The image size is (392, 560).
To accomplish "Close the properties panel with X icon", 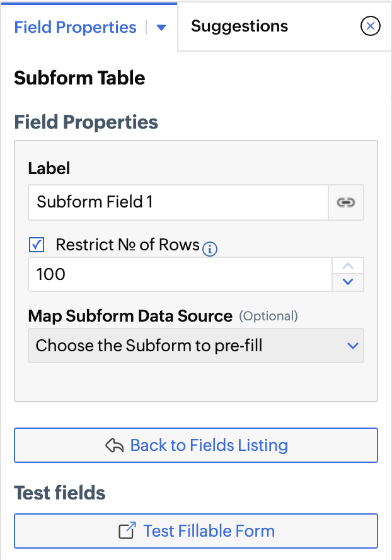I will click(371, 26).
